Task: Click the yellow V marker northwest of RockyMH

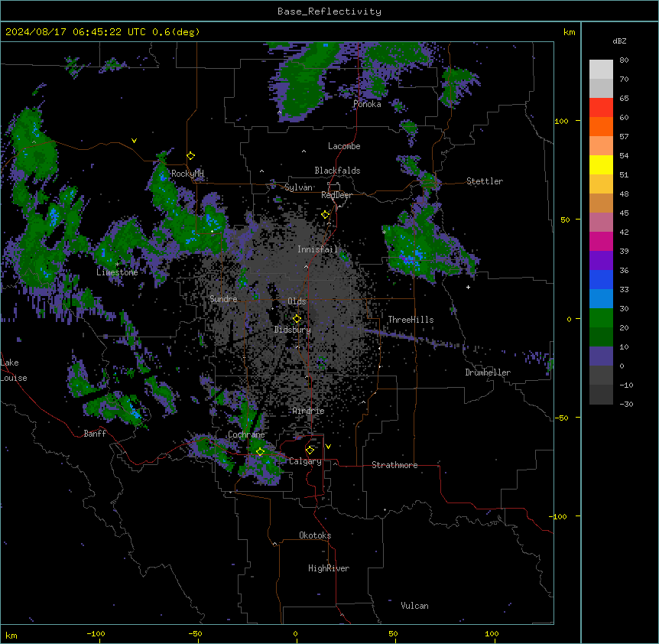Action: 134,141
